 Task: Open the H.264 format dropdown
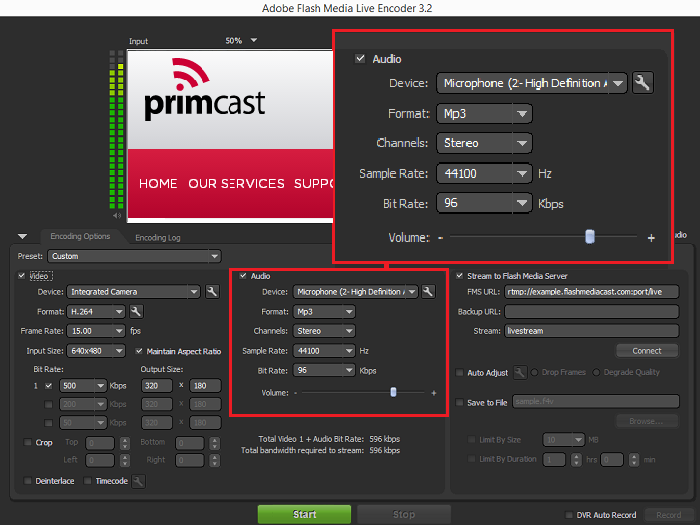96,311
